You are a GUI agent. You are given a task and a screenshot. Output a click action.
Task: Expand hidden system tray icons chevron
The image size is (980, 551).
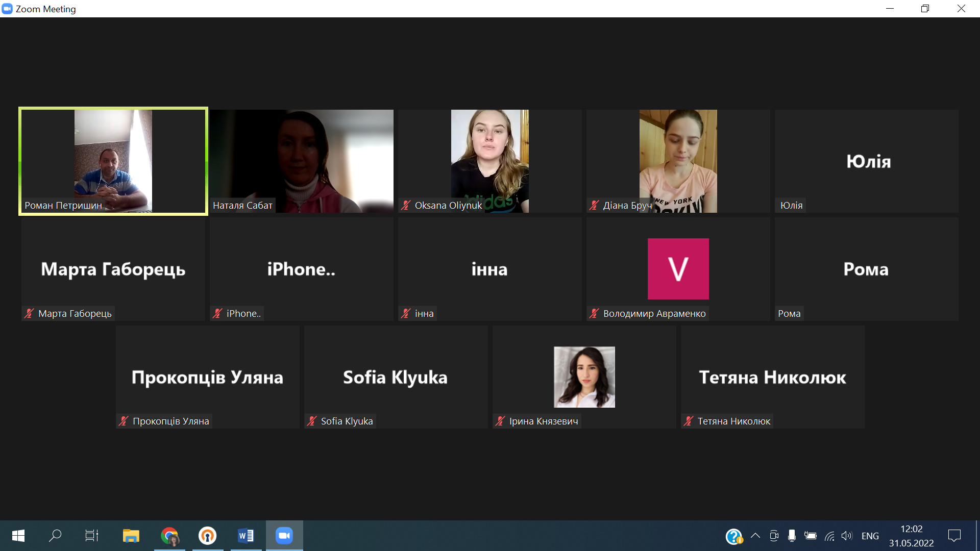tap(755, 536)
